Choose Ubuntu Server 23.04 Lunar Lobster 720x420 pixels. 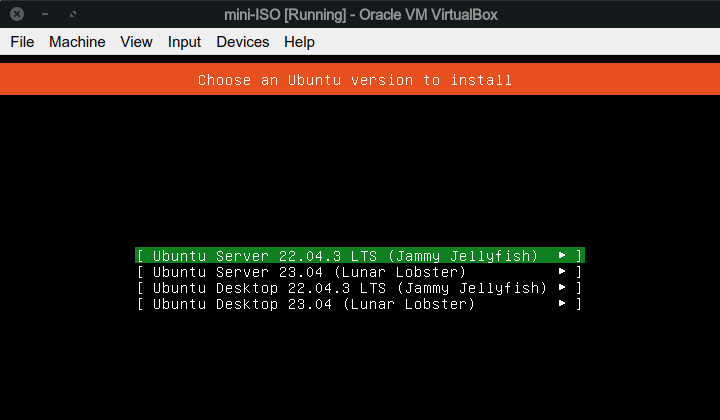coord(309,272)
